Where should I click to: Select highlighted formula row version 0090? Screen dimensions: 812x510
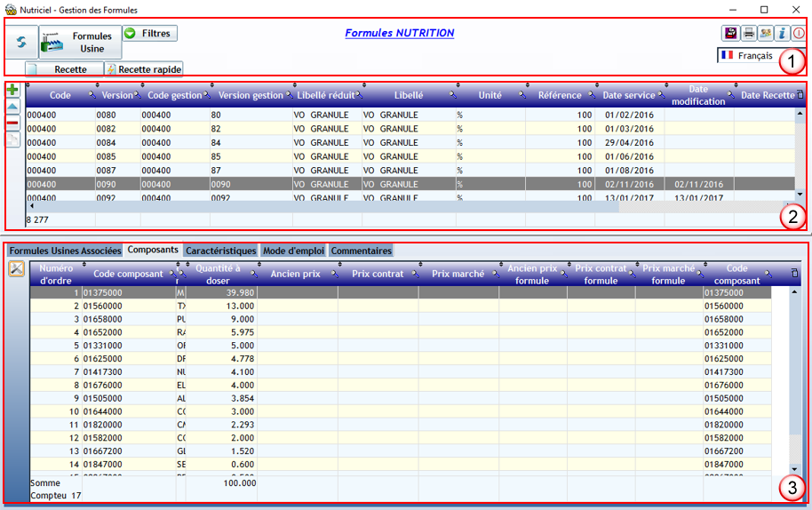(x=410, y=184)
